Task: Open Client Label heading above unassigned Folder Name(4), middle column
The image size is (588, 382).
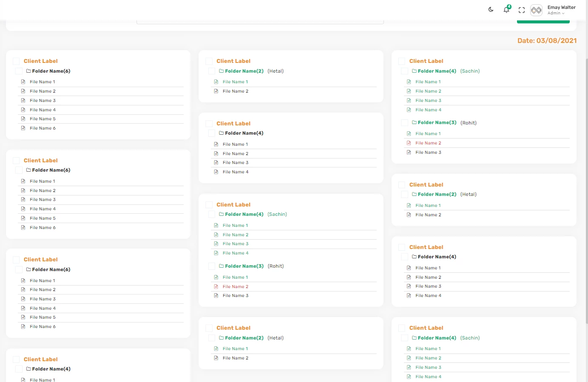Action: coord(233,124)
